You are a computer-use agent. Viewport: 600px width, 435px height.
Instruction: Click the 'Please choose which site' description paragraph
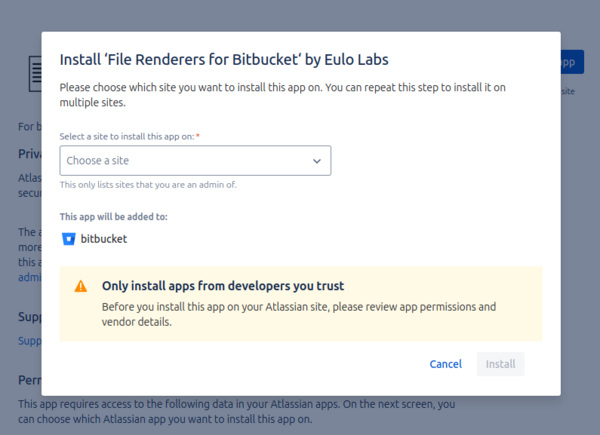click(282, 94)
